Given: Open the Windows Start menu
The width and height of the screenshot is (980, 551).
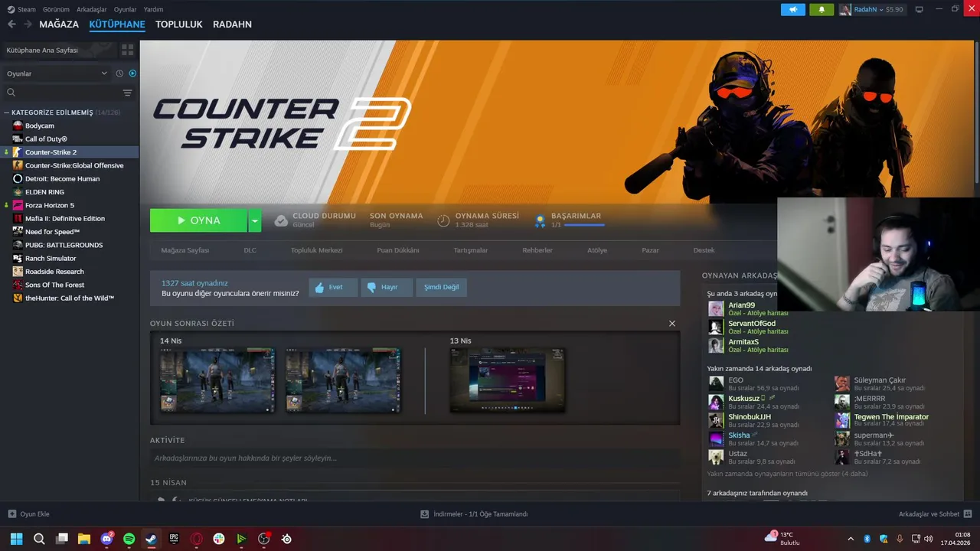Looking at the screenshot, I should click(x=17, y=539).
